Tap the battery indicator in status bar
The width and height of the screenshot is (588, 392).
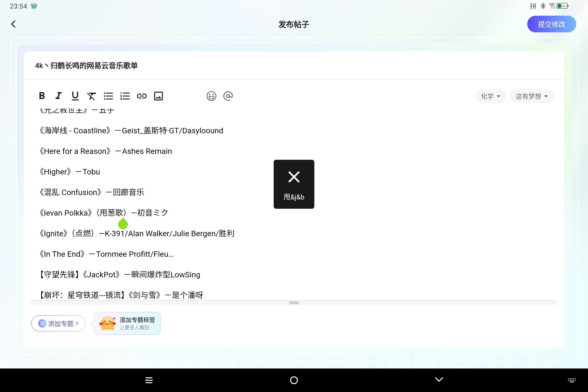coord(563,6)
